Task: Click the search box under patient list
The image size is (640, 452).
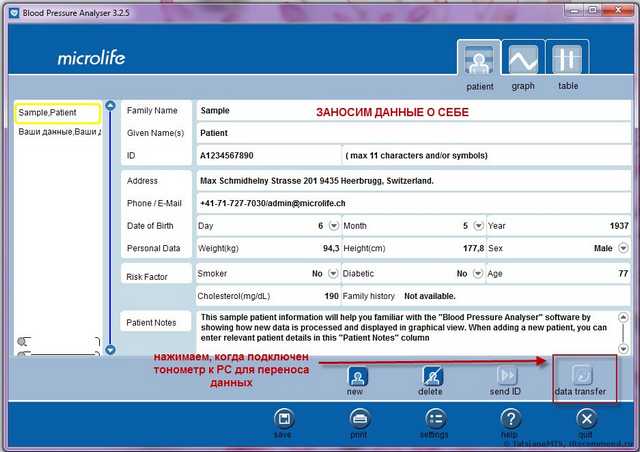Action: pyautogui.click(x=61, y=342)
